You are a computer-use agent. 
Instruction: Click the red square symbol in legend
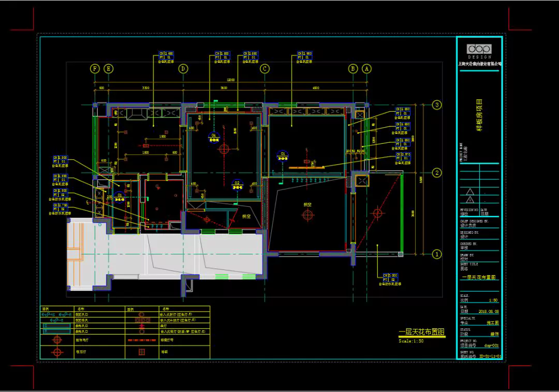pyautogui.click(x=141, y=352)
